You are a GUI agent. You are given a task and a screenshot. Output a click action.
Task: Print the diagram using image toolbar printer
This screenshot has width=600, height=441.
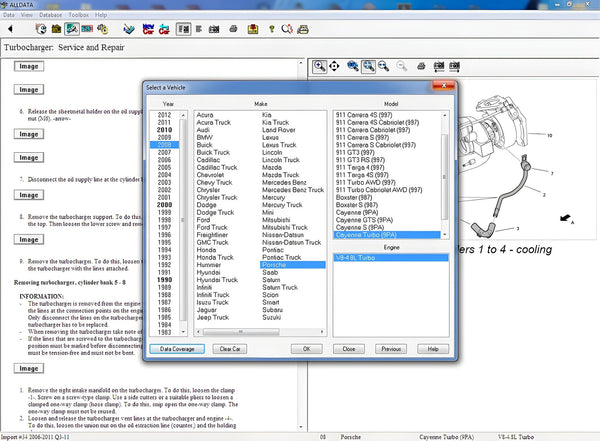(x=421, y=66)
